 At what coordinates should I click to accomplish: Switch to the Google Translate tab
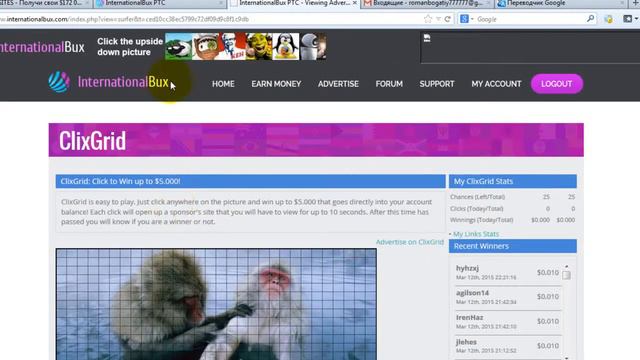pos(562,3)
